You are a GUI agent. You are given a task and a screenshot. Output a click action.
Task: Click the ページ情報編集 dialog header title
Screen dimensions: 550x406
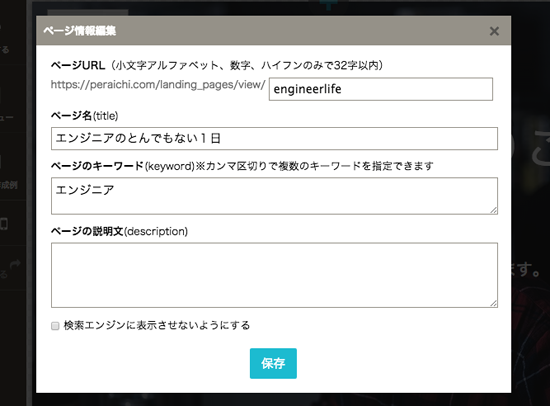(x=80, y=31)
